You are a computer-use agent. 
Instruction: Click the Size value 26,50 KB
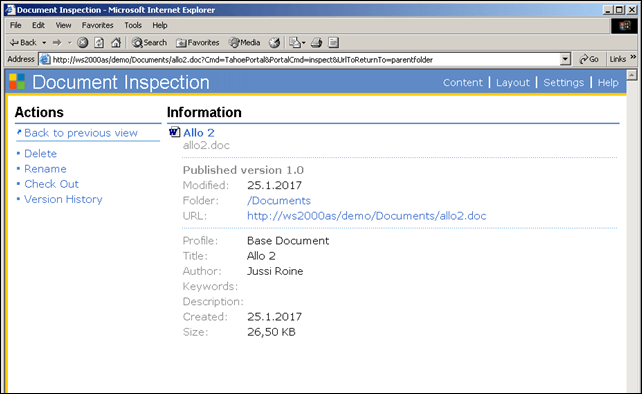[x=271, y=332]
